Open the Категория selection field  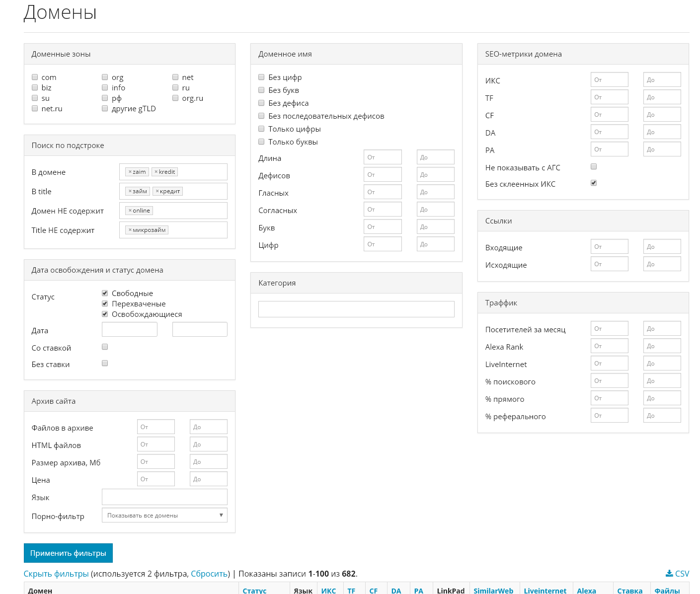pos(356,309)
